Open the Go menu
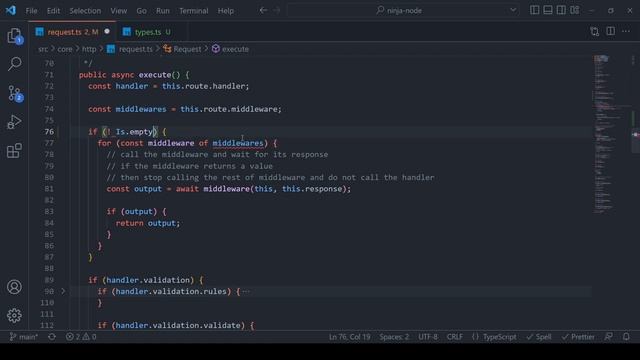The width and height of the screenshot is (640, 360). [141, 11]
